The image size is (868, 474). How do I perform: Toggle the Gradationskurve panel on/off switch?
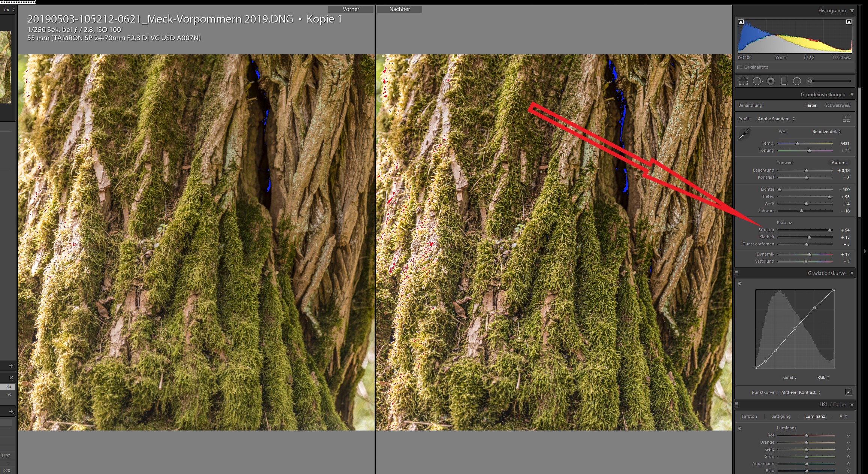[x=737, y=273]
